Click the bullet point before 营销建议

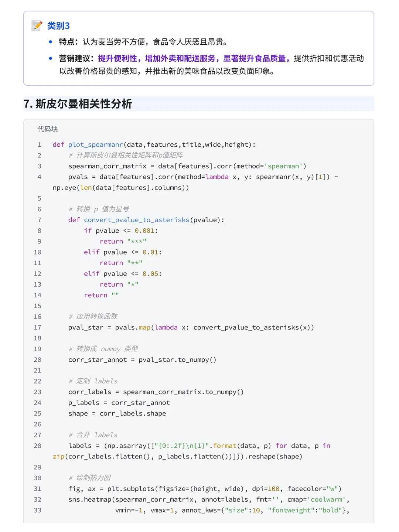point(51,58)
